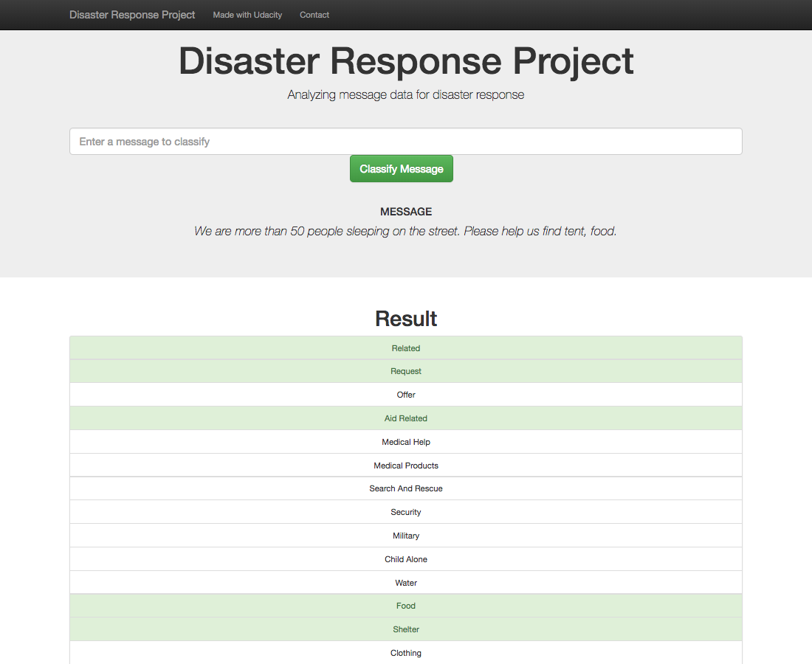Select the Military category row
812x664 pixels.
coord(405,536)
